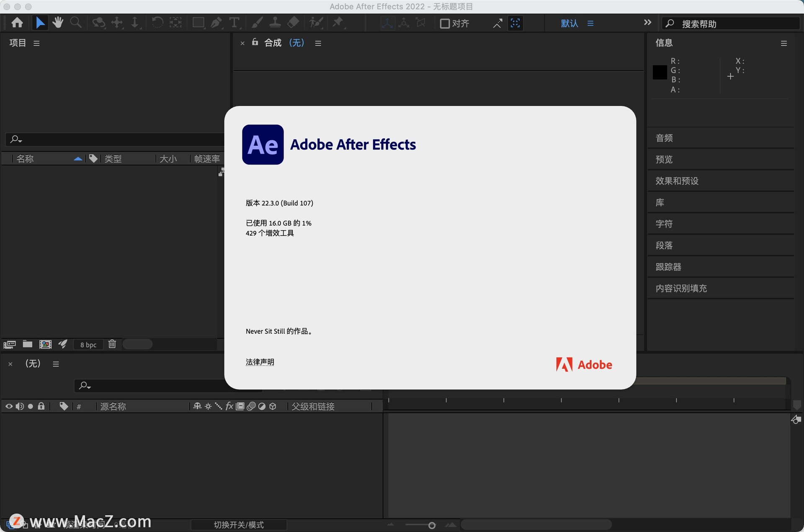The image size is (804, 532).
Task: Sort by the 帧速率 column header
Action: point(207,159)
